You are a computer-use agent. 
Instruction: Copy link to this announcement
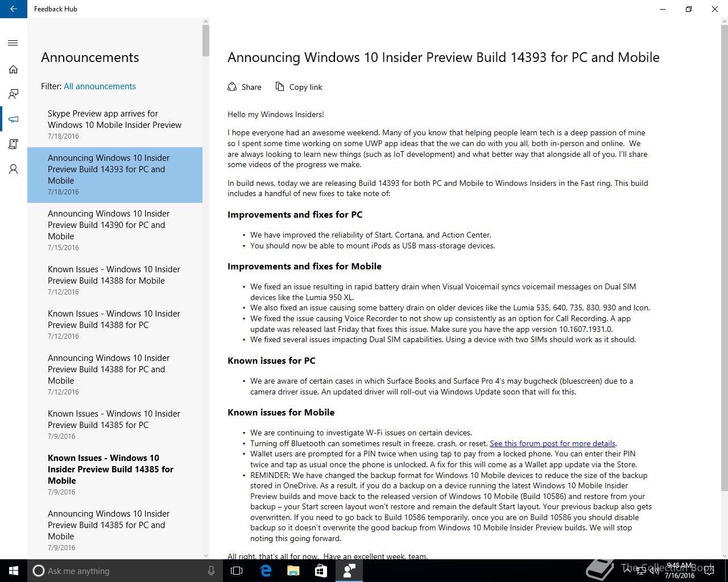[x=299, y=87]
